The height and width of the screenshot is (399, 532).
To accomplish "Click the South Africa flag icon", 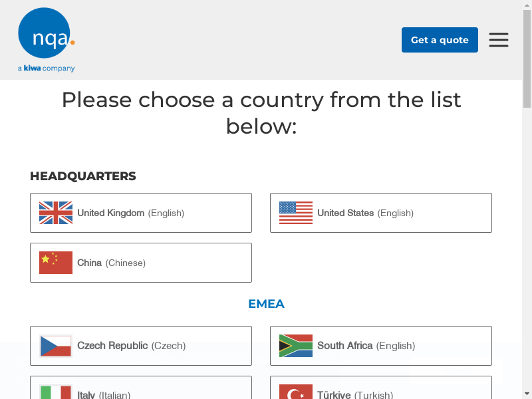I will tap(296, 346).
